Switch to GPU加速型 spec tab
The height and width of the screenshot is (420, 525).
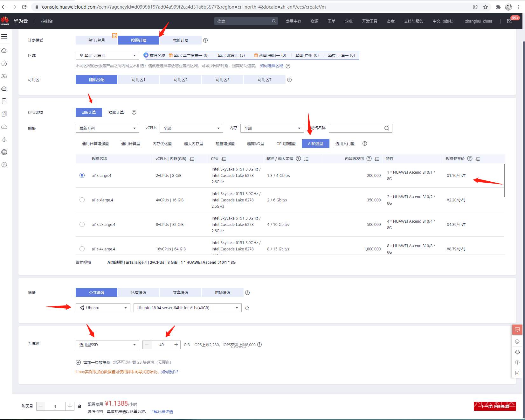tap(286, 143)
